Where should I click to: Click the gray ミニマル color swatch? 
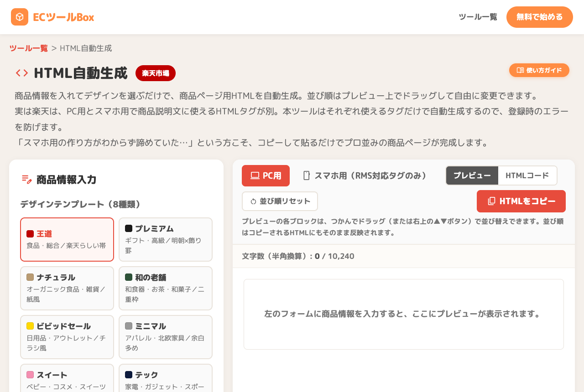pyautogui.click(x=129, y=326)
